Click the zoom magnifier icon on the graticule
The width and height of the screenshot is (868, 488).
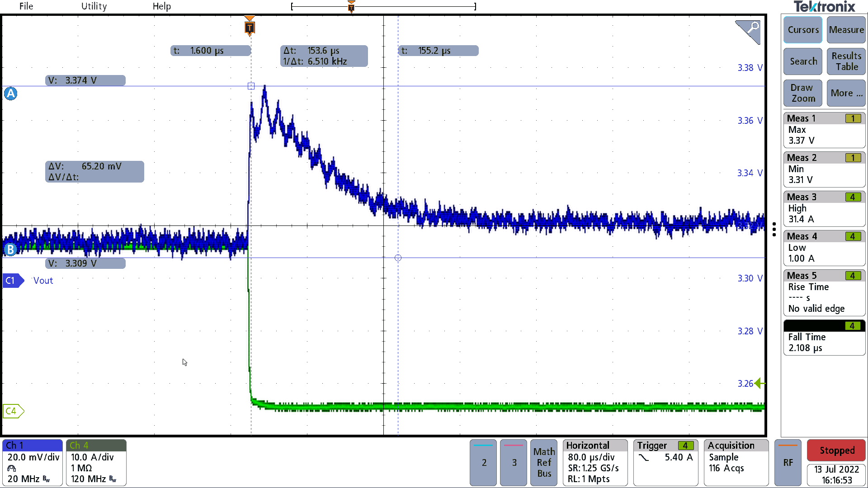[x=748, y=32]
